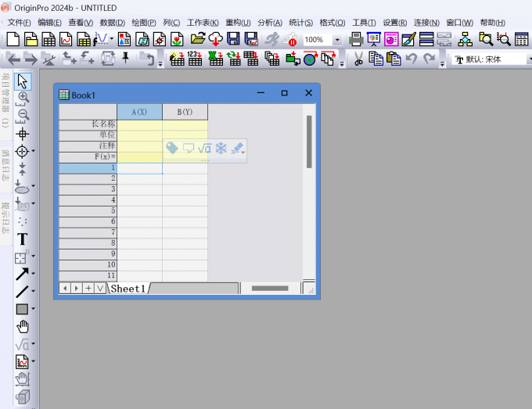Image resolution: width=532 pixels, height=409 pixels.
Task: Click the re-import green arrows icon
Action: tap(234, 59)
